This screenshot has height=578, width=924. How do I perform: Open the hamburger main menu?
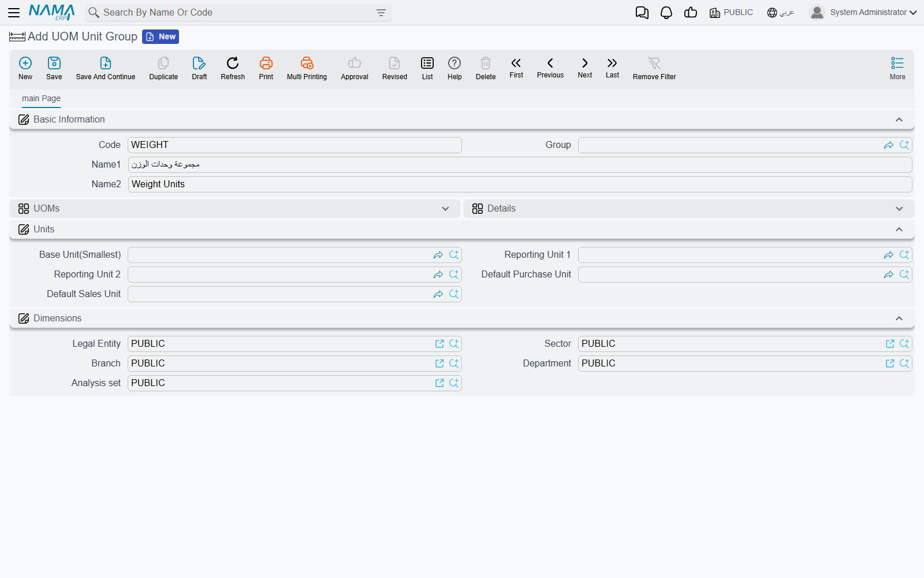(14, 13)
